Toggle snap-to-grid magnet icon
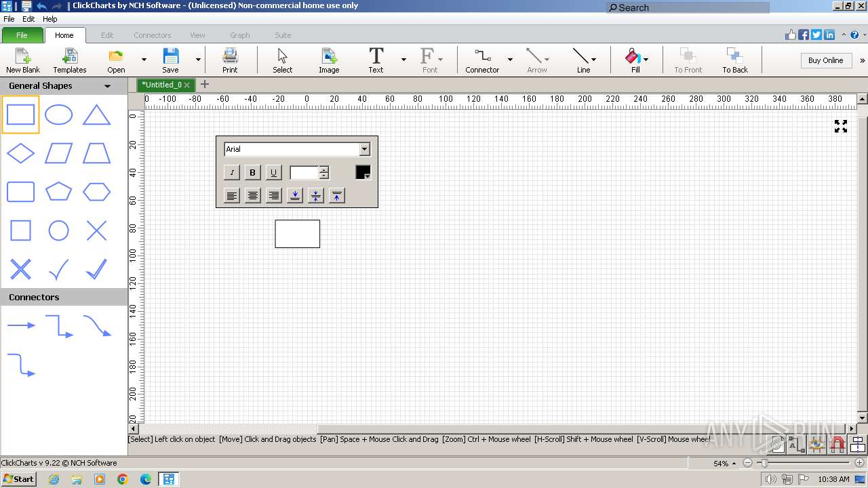This screenshot has height=488, width=868. (x=837, y=445)
